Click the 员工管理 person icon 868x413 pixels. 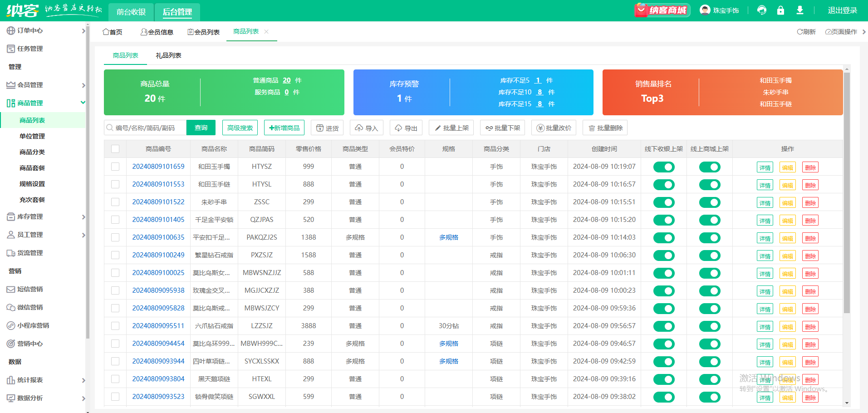11,235
